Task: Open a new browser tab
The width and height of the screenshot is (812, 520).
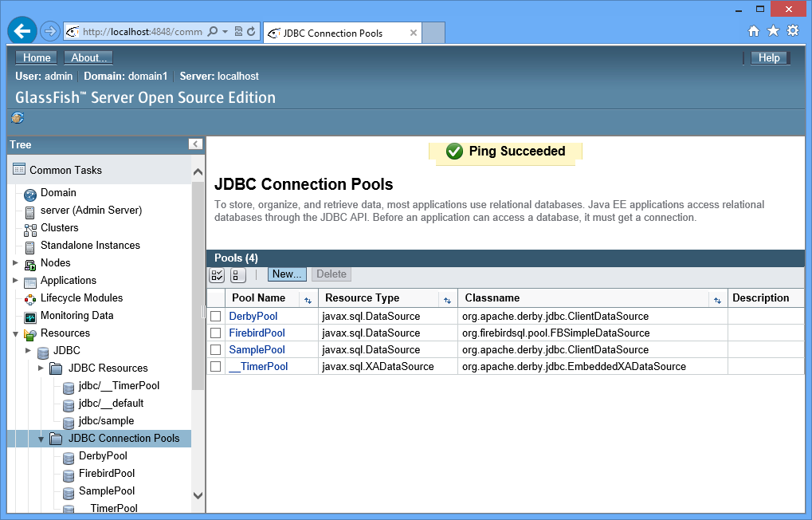Action: click(433, 33)
